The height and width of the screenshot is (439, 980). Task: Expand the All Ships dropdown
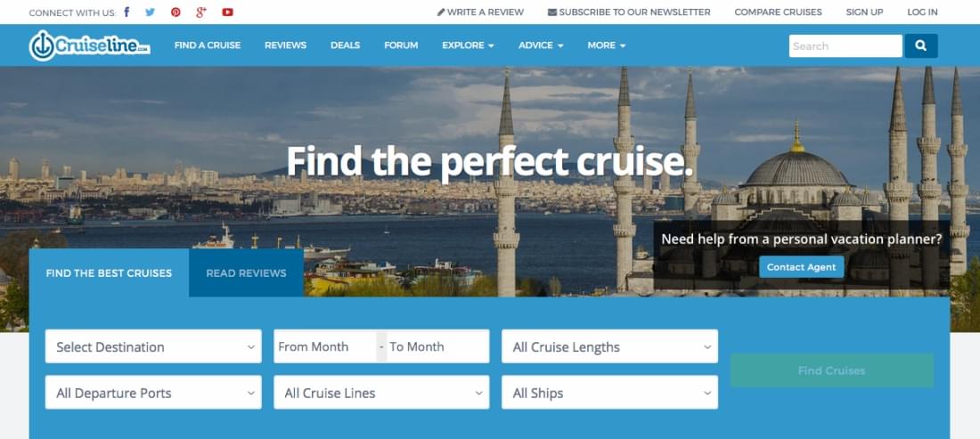[x=609, y=392]
